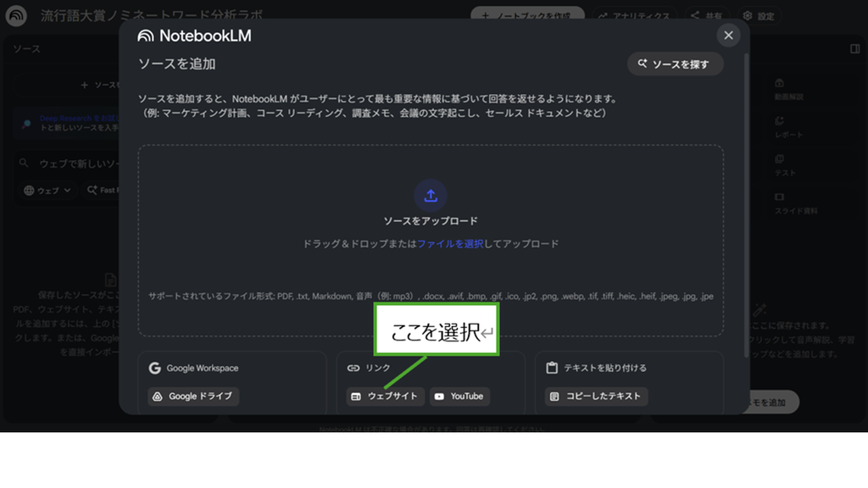Click the NotebookLM logo in dialog
868x488 pixels.
coord(194,36)
